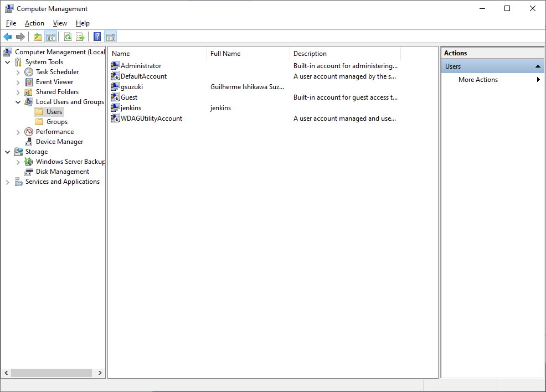This screenshot has width=546, height=392.
Task: Click the tree pane horizontal scrollbar
Action: [51, 373]
